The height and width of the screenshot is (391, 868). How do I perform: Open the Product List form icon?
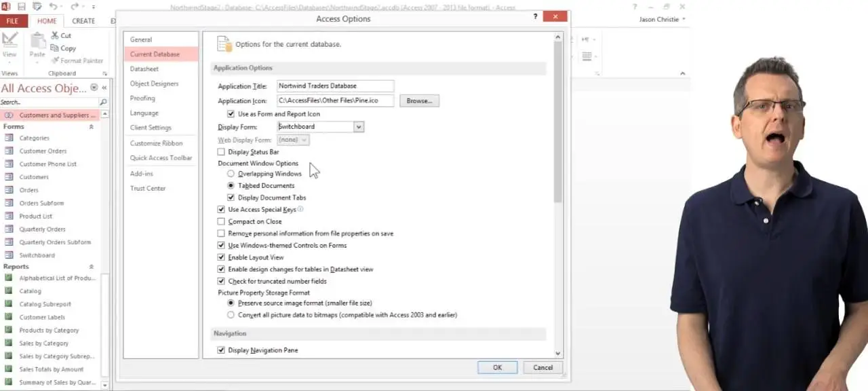[9, 216]
